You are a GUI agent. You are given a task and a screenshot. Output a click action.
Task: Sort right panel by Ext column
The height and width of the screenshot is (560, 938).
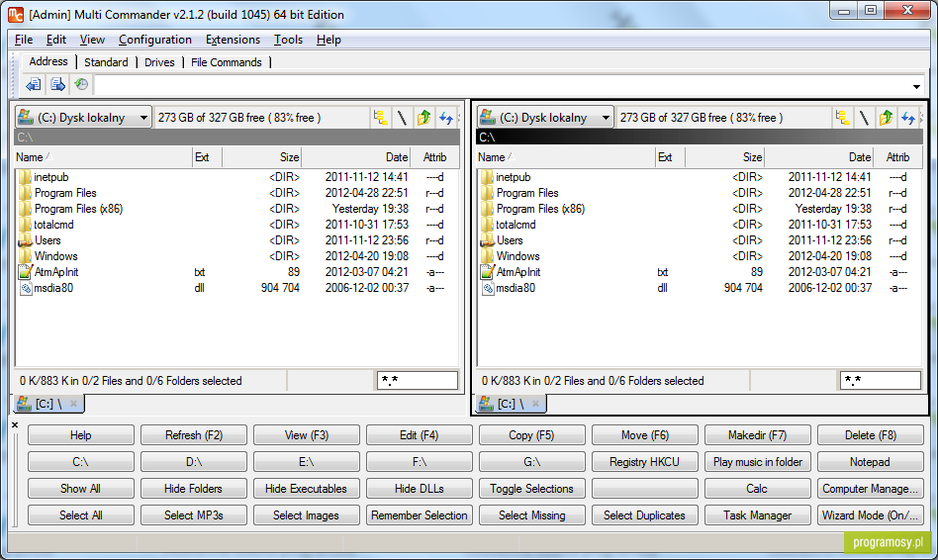pos(670,157)
